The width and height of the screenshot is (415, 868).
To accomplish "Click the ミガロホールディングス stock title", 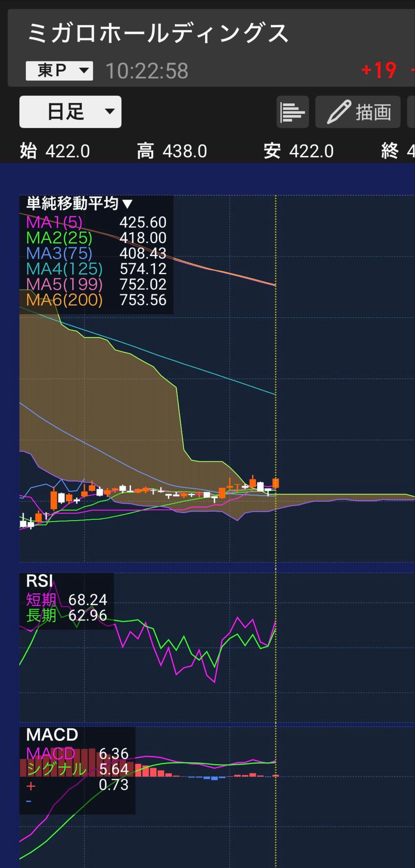I will pos(158,34).
